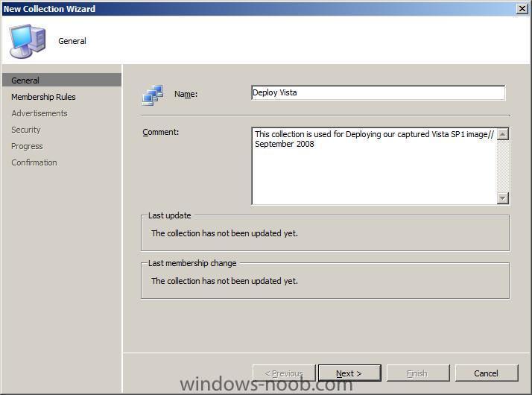Screen dimensions: 532x395
Task: Click the General heading in the header
Action: coord(72,41)
